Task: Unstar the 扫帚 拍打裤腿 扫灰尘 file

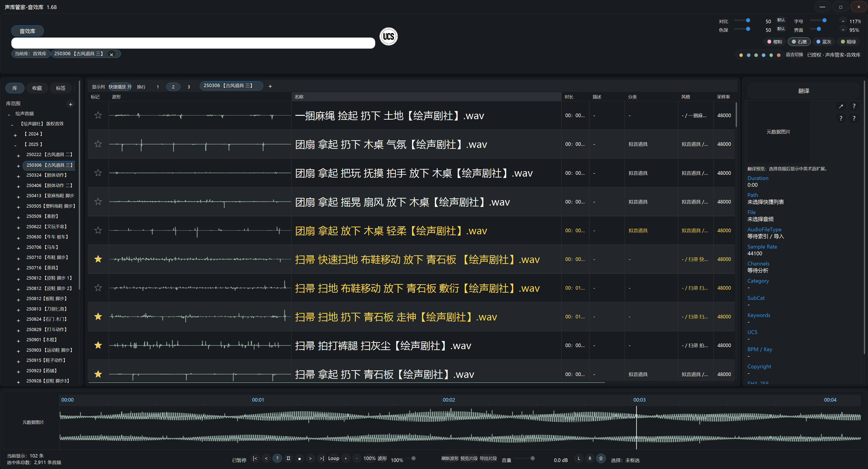Action: (x=98, y=345)
